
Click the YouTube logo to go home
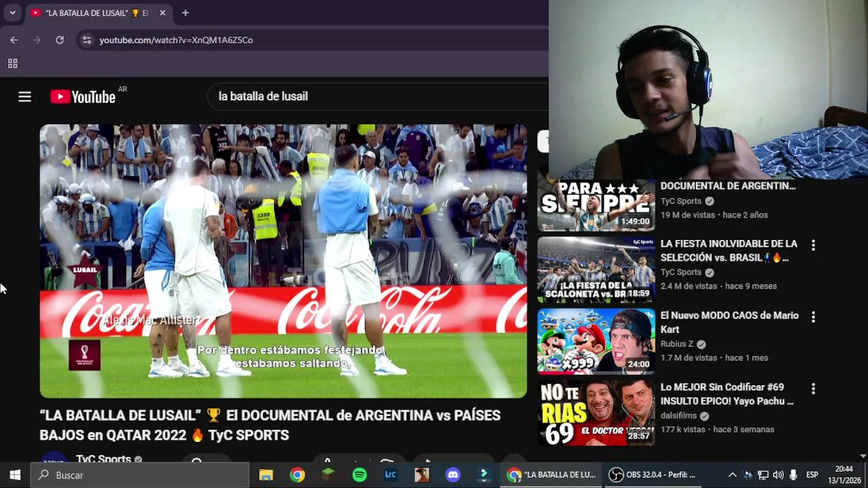coord(83,97)
